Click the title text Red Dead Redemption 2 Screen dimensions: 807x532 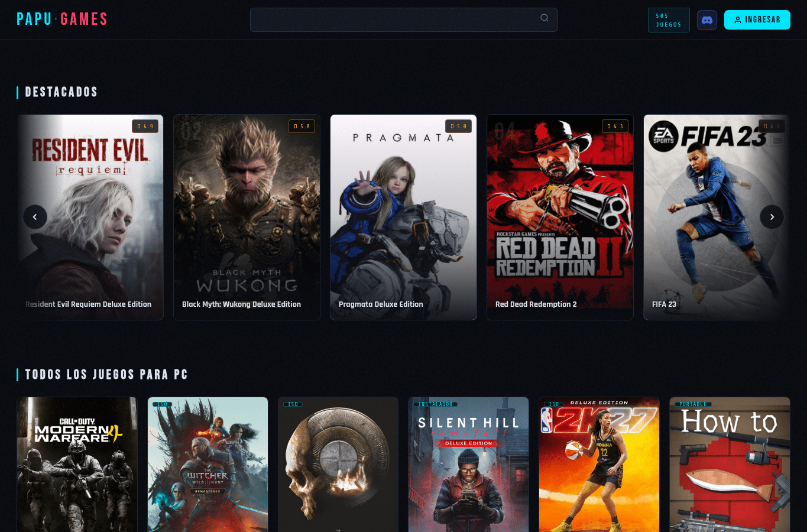536,304
